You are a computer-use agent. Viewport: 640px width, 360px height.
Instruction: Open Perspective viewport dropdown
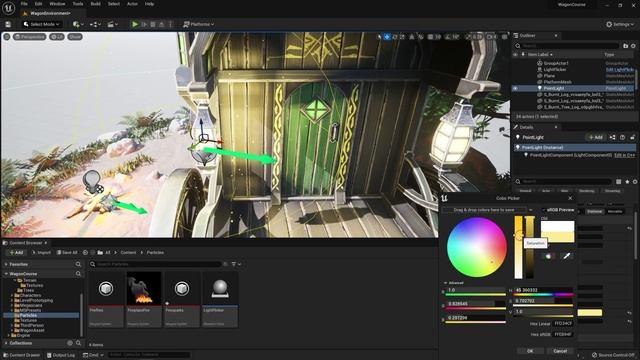point(29,37)
